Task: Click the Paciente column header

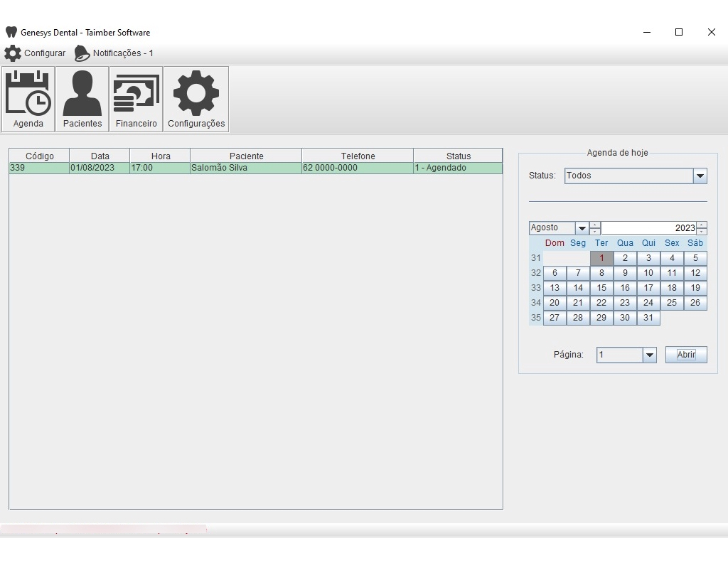Action: 246,156
